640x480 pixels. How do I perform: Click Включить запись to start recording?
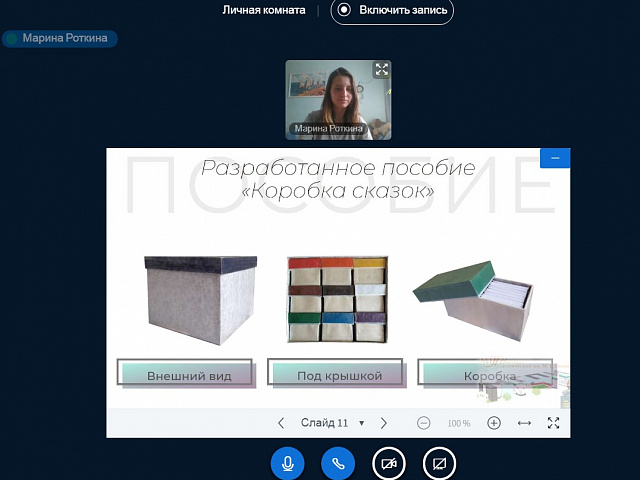pos(392,10)
